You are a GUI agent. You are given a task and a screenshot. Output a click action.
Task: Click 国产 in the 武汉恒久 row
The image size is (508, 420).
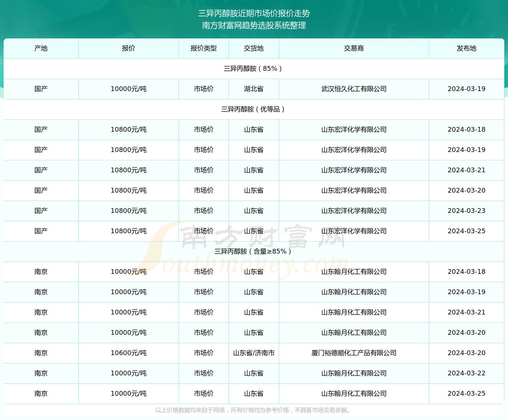41,89
